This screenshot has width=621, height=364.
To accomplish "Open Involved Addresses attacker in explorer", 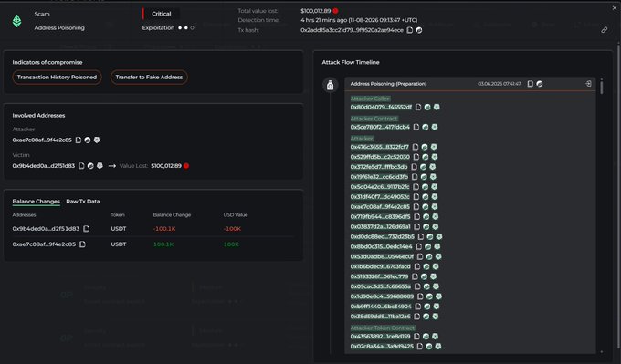I will click(88, 140).
